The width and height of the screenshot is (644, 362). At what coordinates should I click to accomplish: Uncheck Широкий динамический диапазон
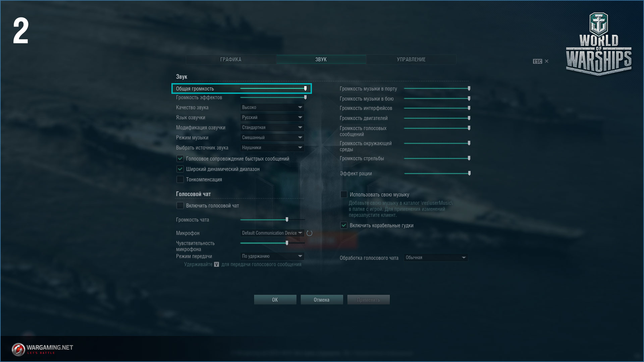coord(180,169)
